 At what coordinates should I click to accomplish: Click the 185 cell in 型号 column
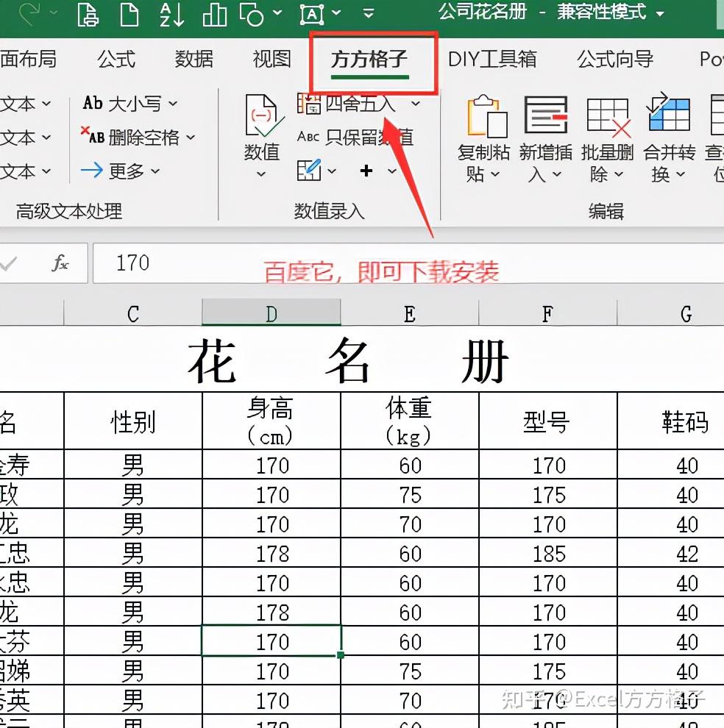(548, 552)
